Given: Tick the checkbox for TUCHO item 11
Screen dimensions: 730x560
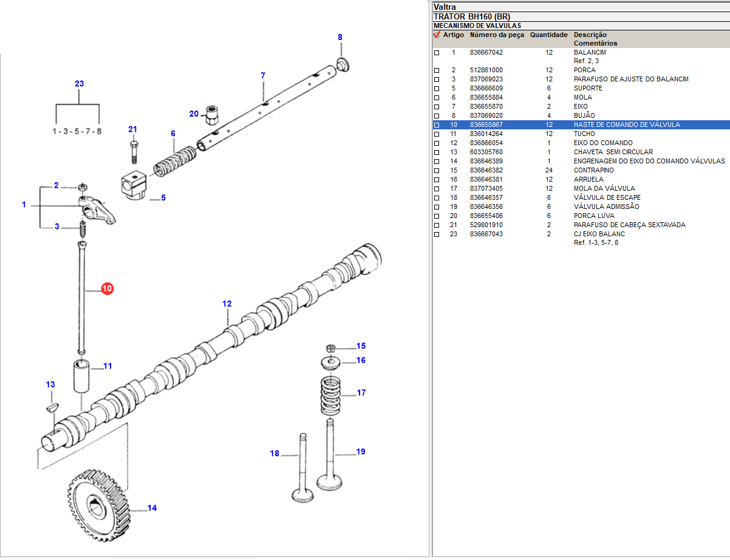Looking at the screenshot, I should 437,134.
